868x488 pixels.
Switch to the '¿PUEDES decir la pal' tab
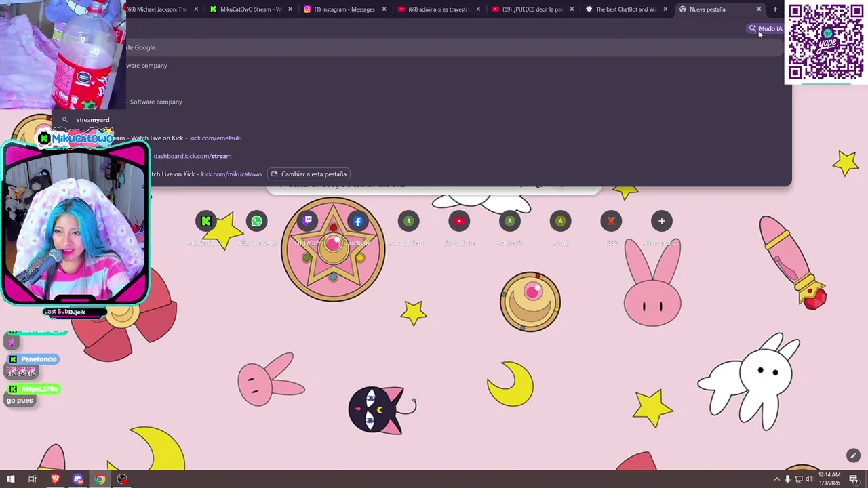[x=532, y=9]
